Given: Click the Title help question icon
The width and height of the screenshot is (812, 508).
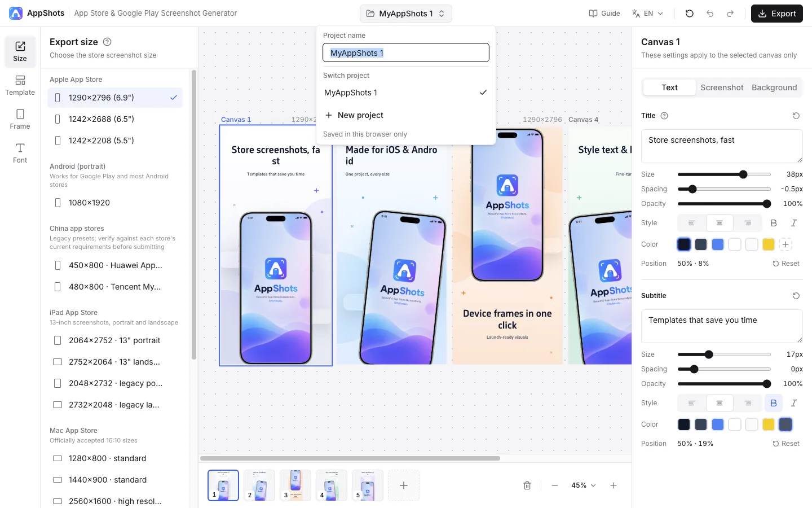Looking at the screenshot, I should (664, 116).
